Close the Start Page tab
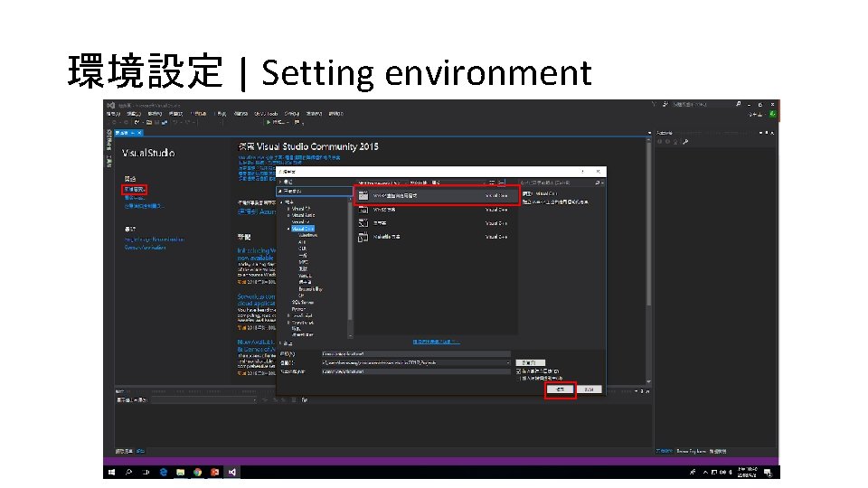 pos(139,133)
